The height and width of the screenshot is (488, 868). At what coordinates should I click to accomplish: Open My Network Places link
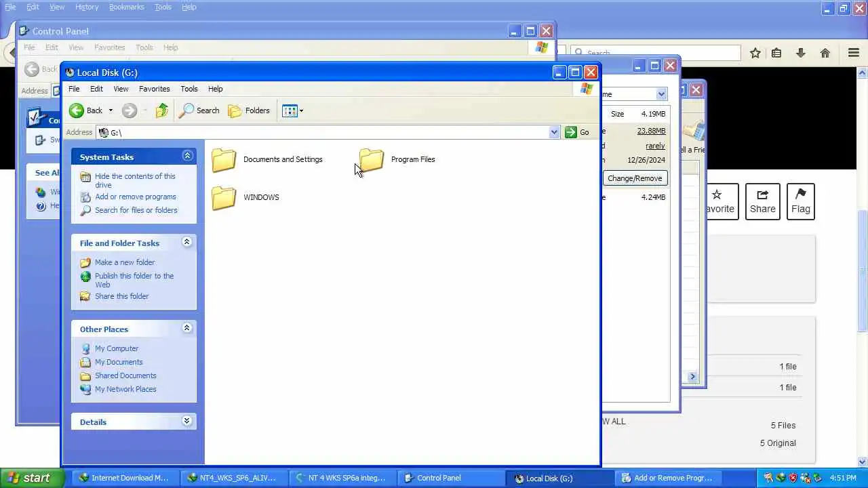125,389
